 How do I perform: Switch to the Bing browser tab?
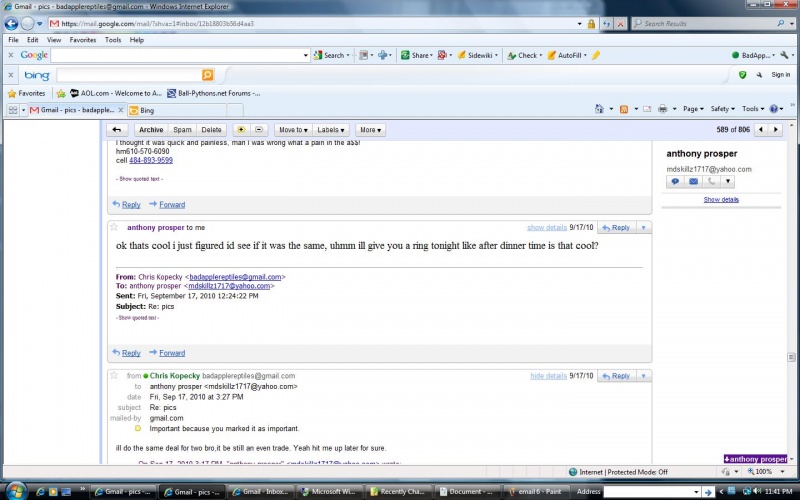(x=176, y=110)
